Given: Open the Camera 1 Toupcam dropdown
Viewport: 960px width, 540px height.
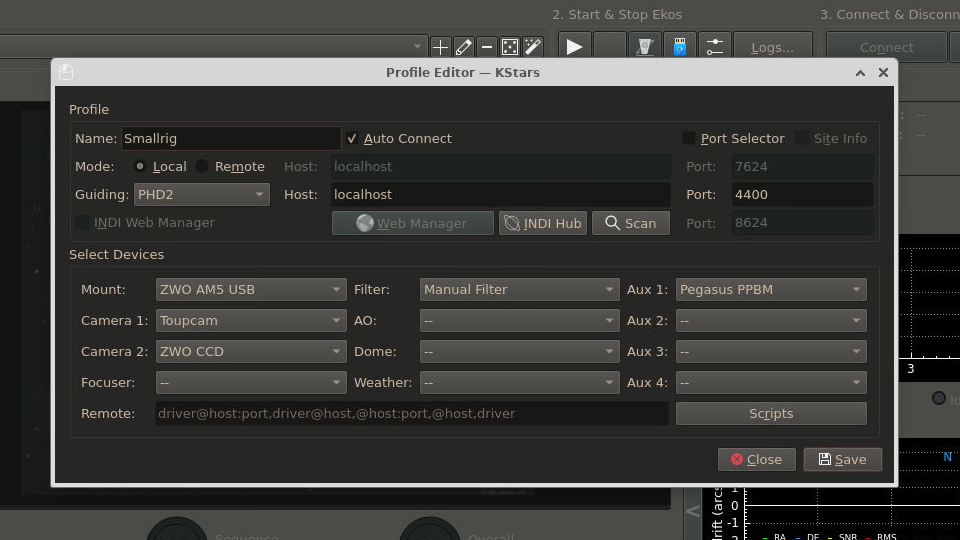Looking at the screenshot, I should (251, 320).
